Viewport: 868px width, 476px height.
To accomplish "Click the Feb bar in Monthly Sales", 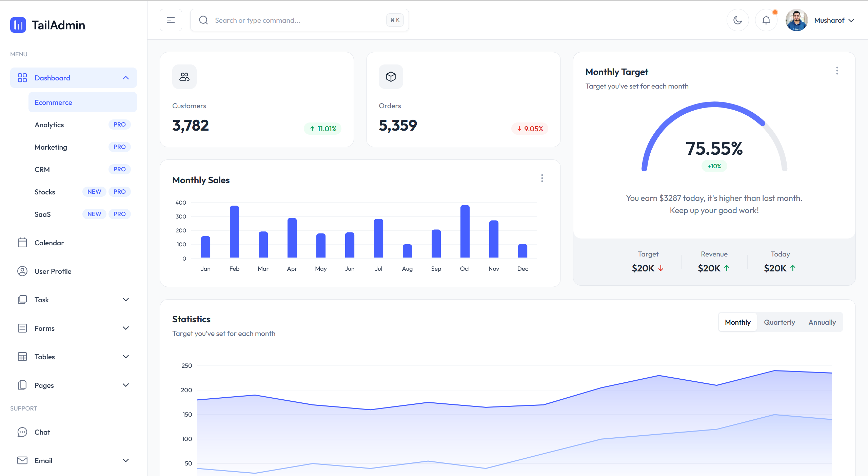I will point(234,232).
